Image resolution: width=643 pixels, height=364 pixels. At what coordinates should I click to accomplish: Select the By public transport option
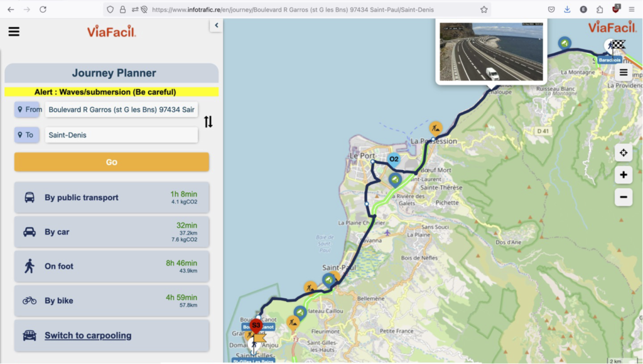(x=112, y=198)
